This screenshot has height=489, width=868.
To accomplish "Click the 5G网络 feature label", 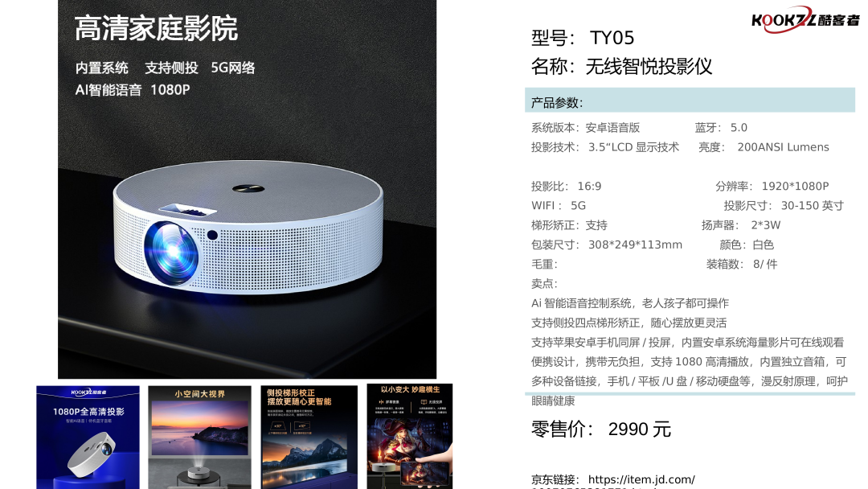I will [233, 68].
